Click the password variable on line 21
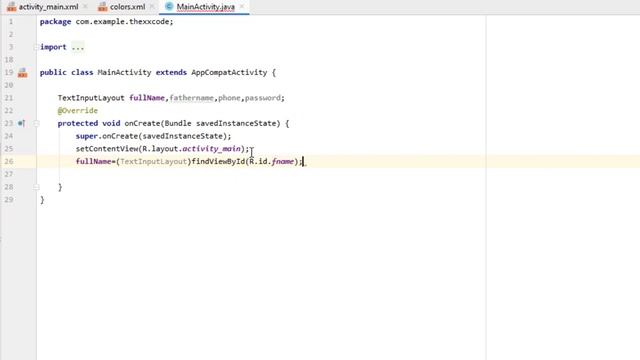The width and height of the screenshot is (640, 360). point(262,98)
